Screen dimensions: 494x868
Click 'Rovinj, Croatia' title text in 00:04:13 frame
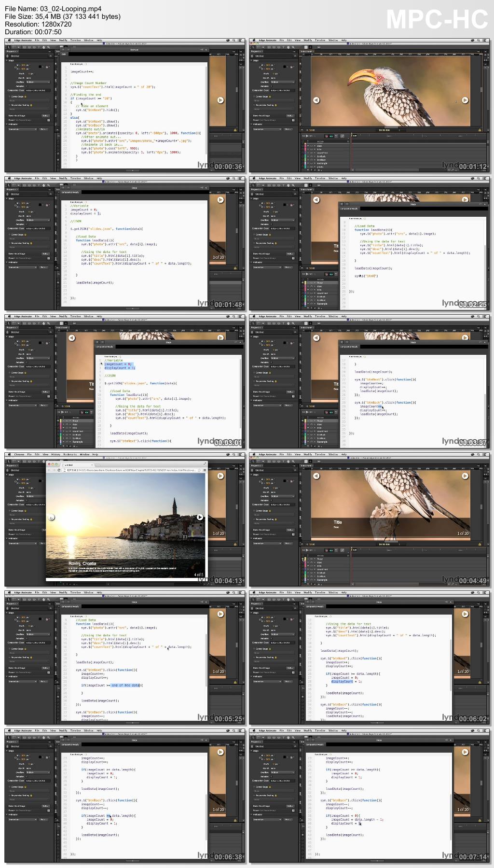click(x=82, y=563)
